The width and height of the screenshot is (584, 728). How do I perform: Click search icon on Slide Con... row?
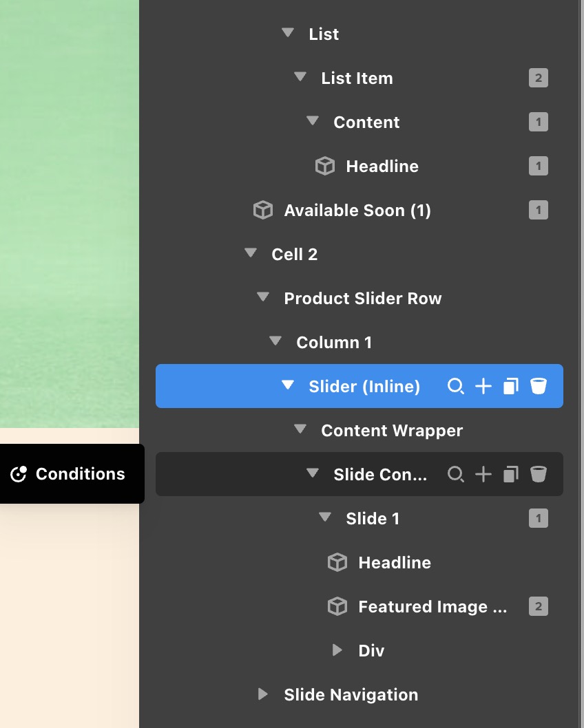pyautogui.click(x=455, y=474)
